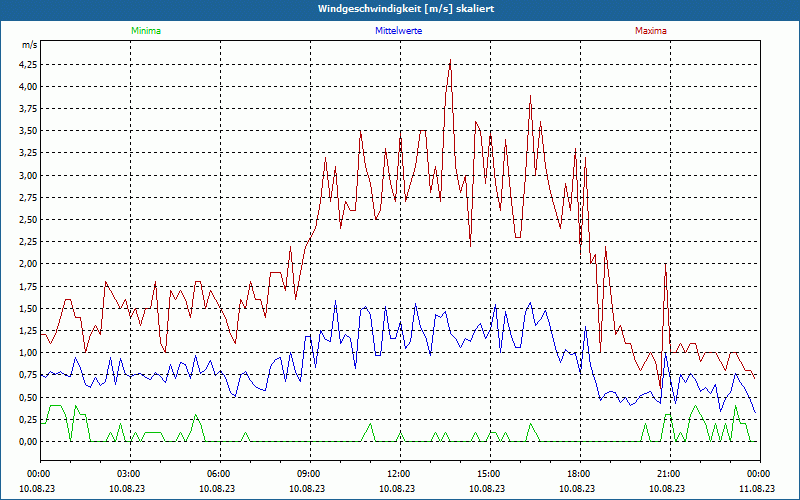Image resolution: width=800 pixels, height=500 pixels.
Task: Click the 2,00 y-axis value
Action: pyautogui.click(x=28, y=264)
